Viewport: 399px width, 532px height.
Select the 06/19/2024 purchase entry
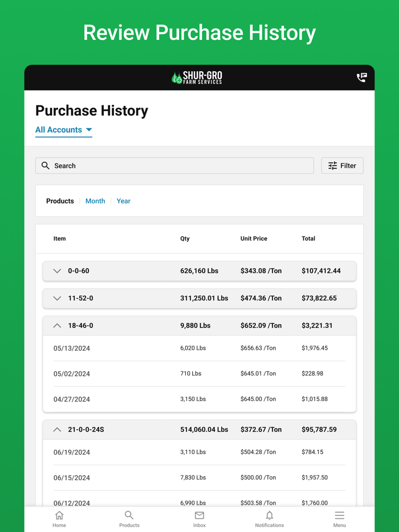199,452
